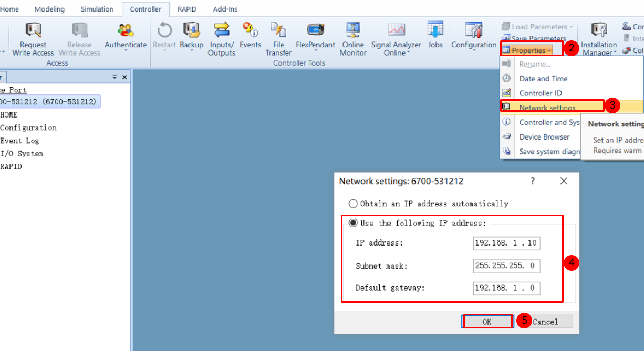Viewport: 644px width, 351px height.
Task: Confirm network settings with OK
Action: point(487,322)
